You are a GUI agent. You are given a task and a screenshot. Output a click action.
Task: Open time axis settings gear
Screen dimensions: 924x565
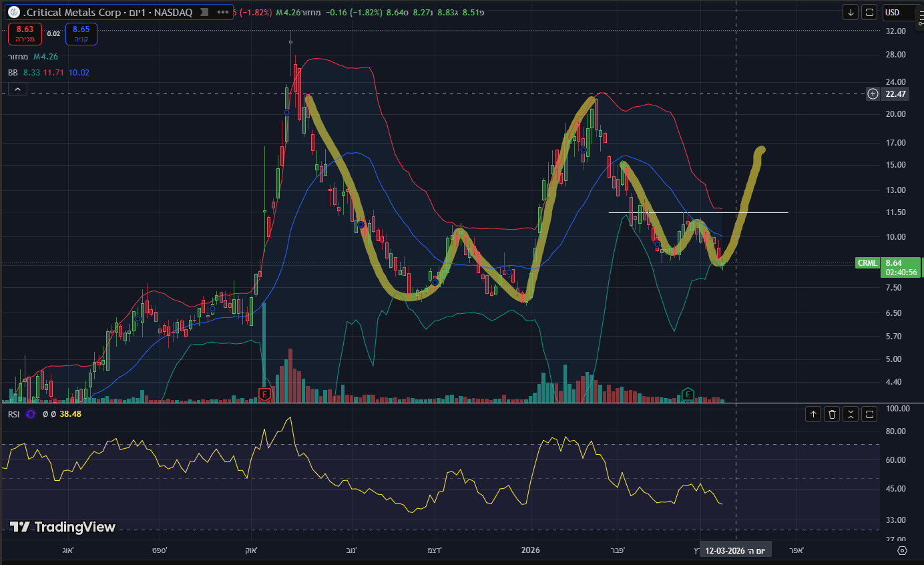click(x=903, y=551)
